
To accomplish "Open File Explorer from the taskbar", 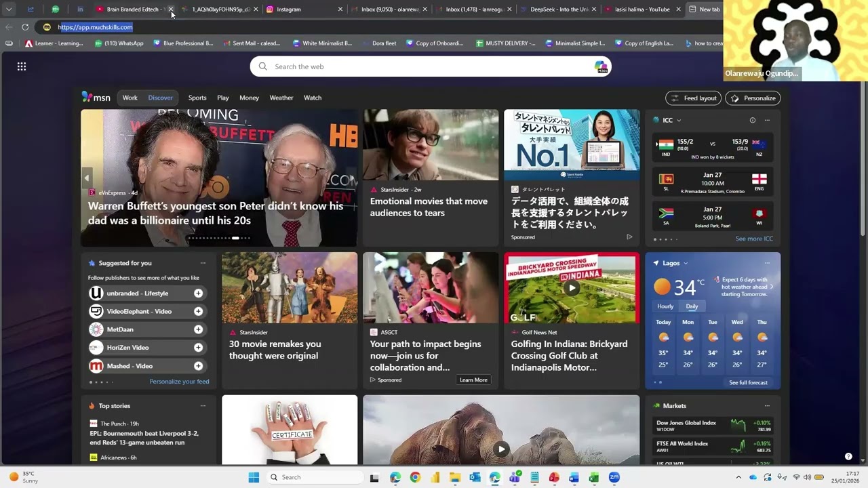I will coord(455,477).
